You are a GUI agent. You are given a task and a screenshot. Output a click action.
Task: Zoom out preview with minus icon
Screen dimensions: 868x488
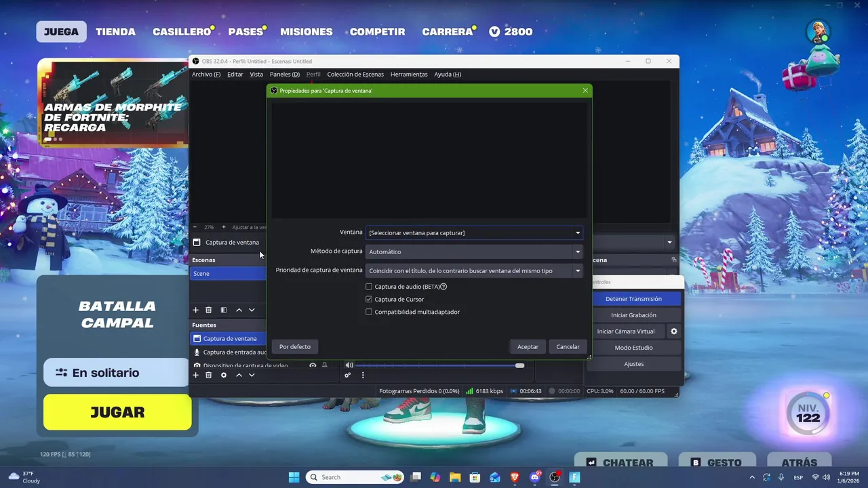pyautogui.click(x=195, y=227)
